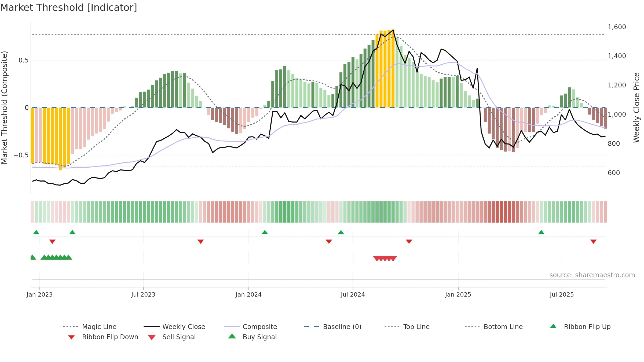Toggle the Sell Signal legend entry
The width and height of the screenshot is (644, 362).
(172, 337)
